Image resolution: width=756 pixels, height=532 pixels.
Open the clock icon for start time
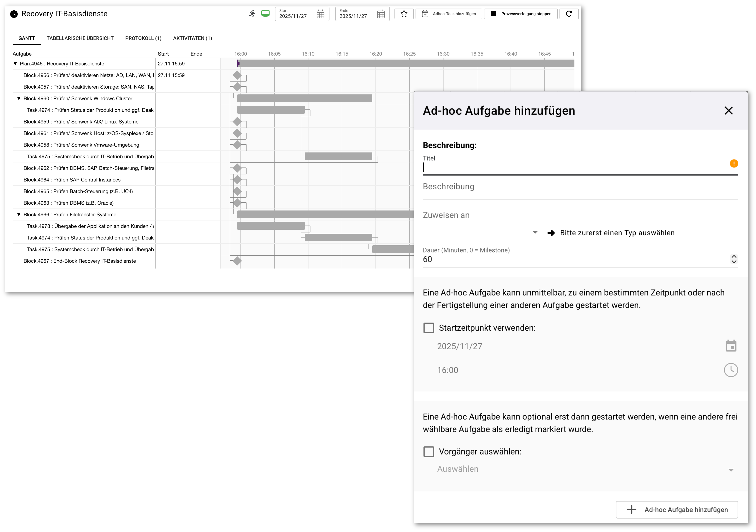click(731, 370)
